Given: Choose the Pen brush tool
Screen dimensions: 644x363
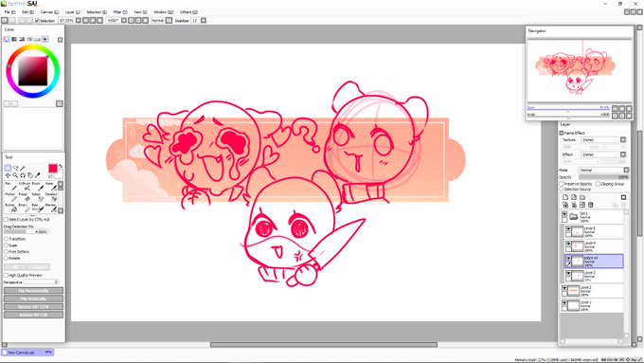Looking at the screenshot, I should [x=10, y=186].
